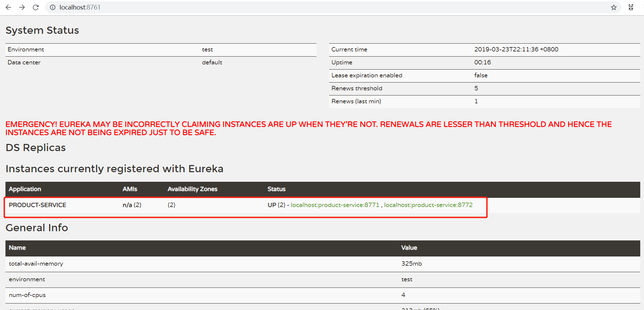Open the localhost:product-service:8772 instance link
This screenshot has width=644, height=310.
(428, 205)
